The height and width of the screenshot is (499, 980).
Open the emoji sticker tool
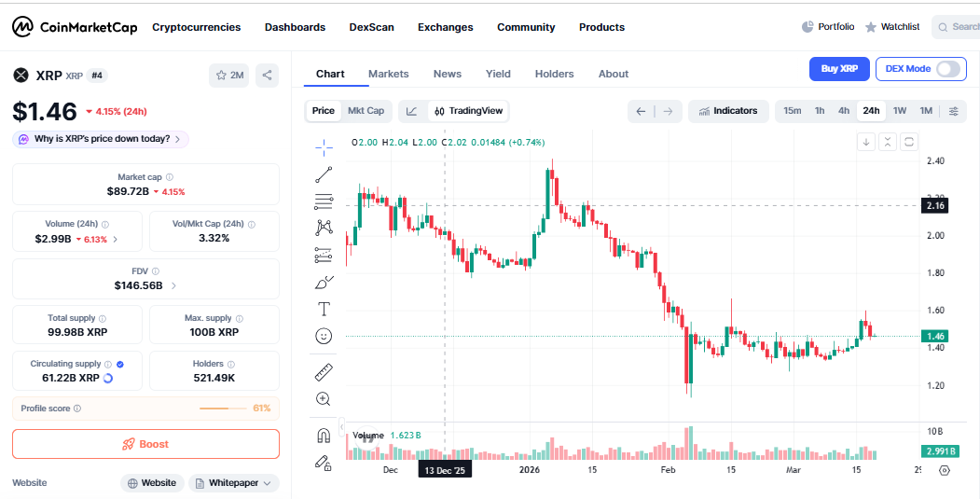[324, 336]
